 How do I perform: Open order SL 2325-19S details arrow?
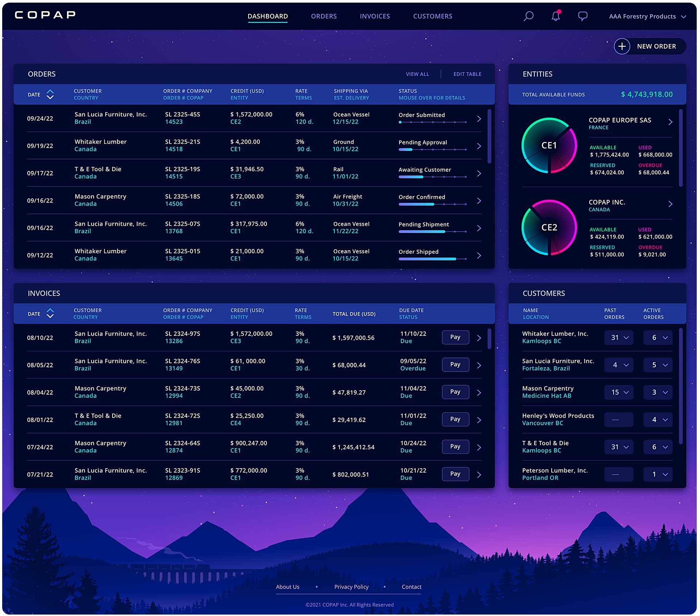pyautogui.click(x=479, y=173)
